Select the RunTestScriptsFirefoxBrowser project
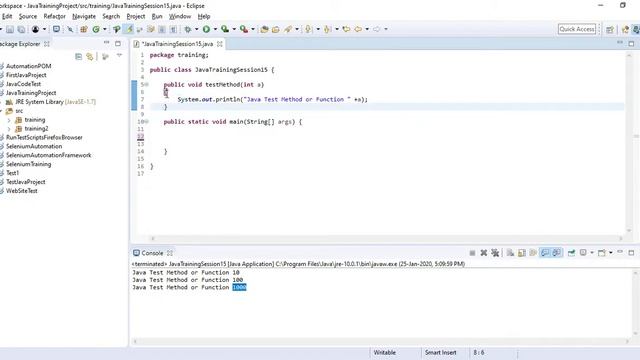 coord(44,138)
